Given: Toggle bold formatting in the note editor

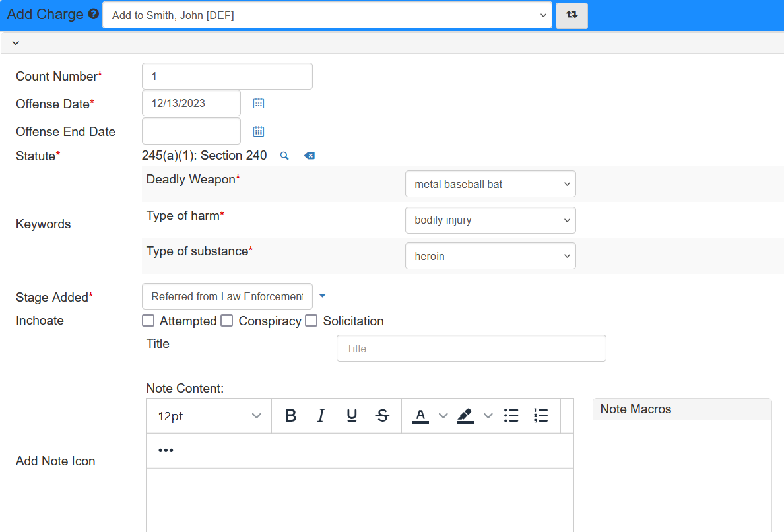Looking at the screenshot, I should pyautogui.click(x=290, y=416).
